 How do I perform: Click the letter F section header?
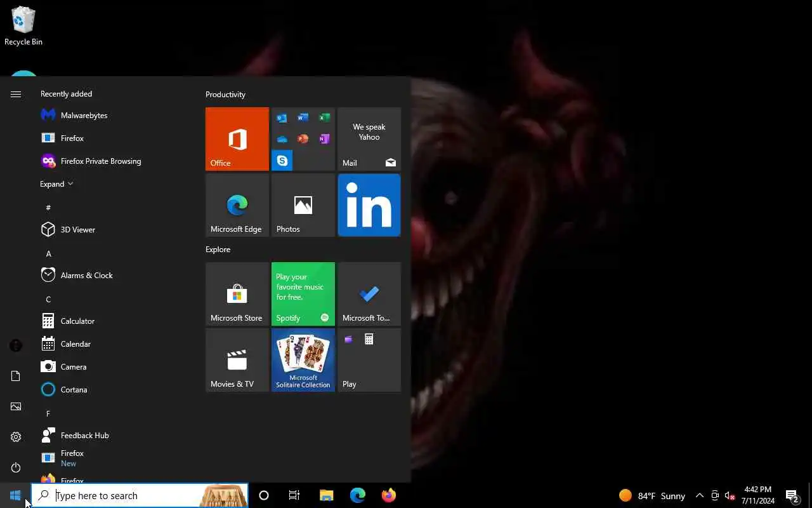[x=48, y=413]
